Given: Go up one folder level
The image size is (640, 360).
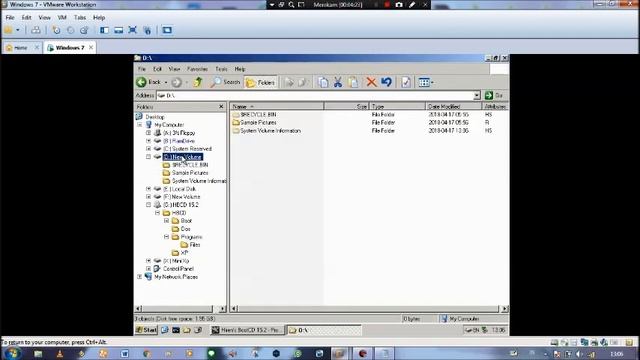Looking at the screenshot, I should 198,82.
